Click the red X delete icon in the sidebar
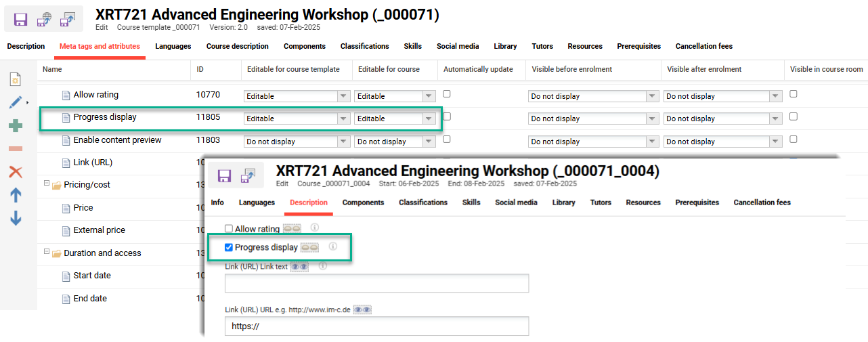Image resolution: width=868 pixels, height=342 pixels. tap(15, 172)
